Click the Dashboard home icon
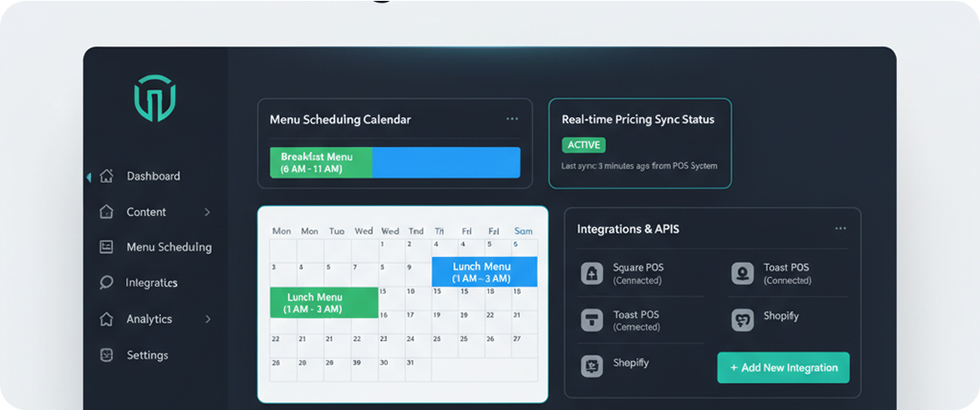Viewport: 980px width, 410px height. [x=107, y=176]
